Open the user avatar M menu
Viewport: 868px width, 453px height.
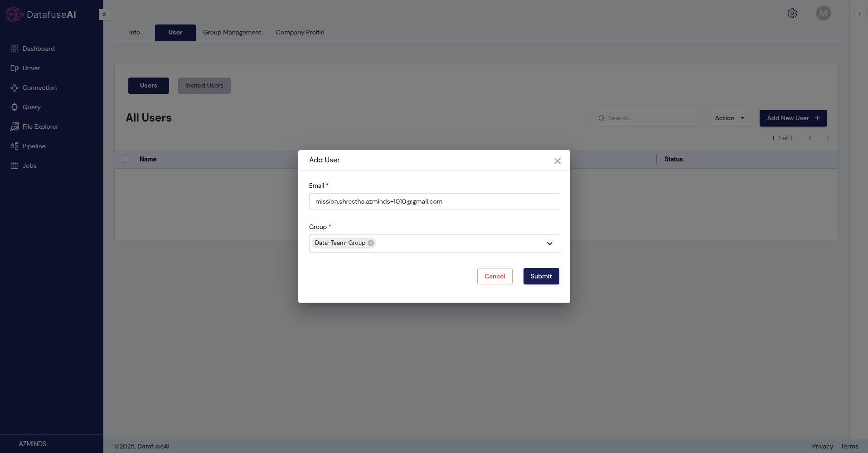tap(823, 13)
